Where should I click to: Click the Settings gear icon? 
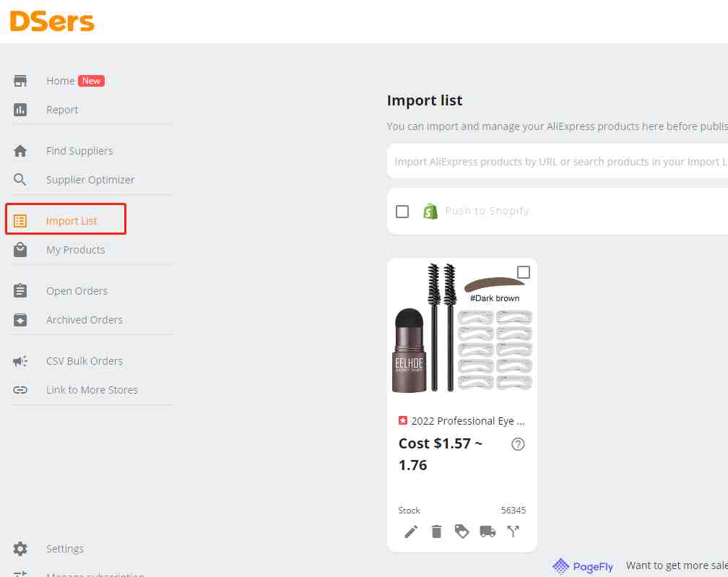coord(20,549)
